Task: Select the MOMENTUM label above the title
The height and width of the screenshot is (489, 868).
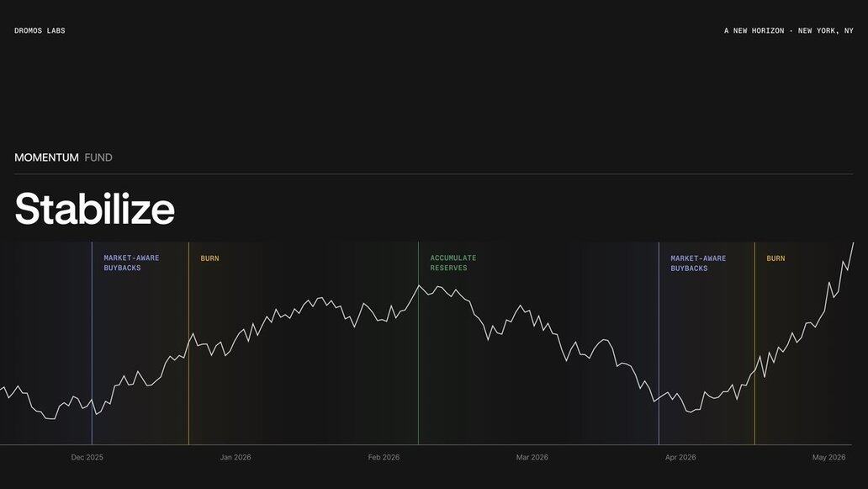Action: click(46, 157)
